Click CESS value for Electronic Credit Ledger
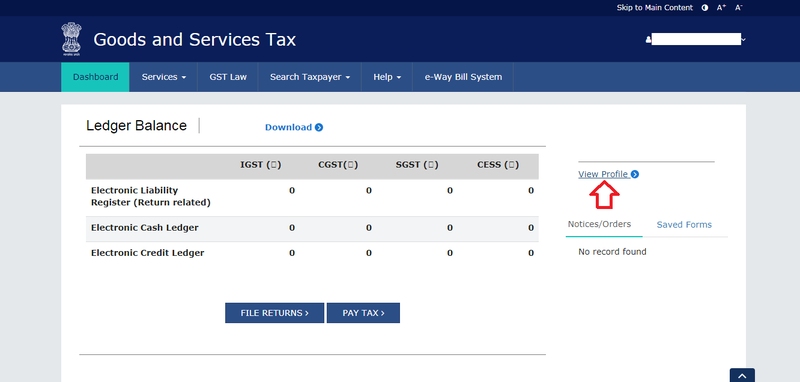 (531, 253)
